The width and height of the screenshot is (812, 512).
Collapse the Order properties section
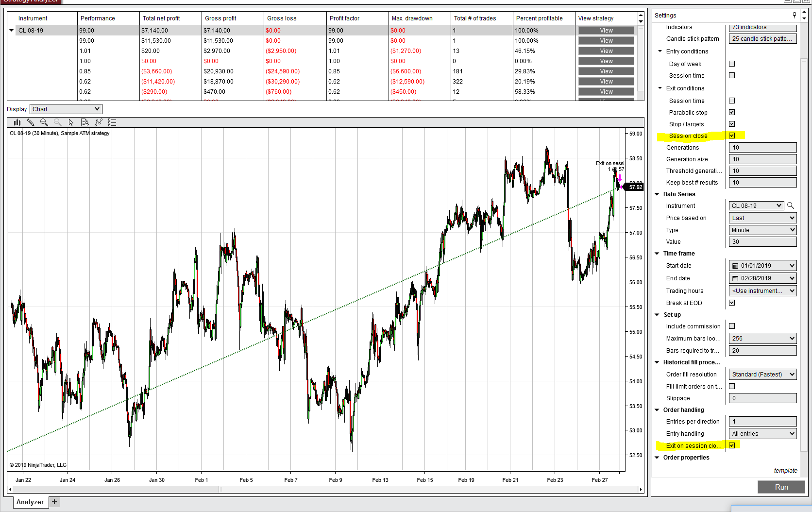[x=657, y=458]
